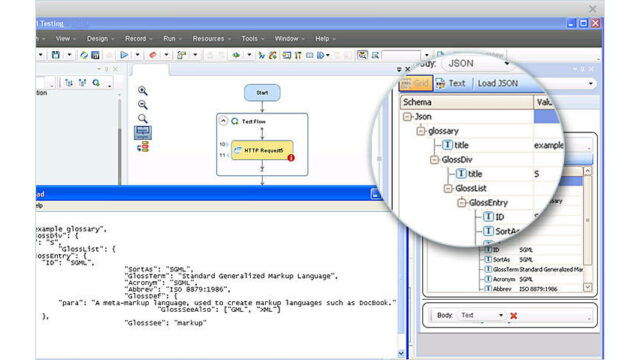Click the blue-green refresh toolbar icon
Screen dimensions: 640x360
[84, 55]
